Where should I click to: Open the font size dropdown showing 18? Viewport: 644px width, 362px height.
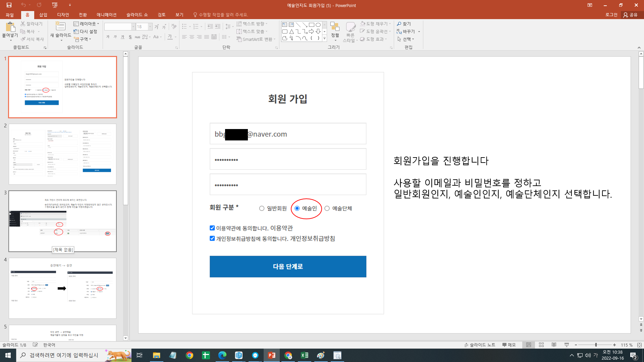tap(150, 27)
